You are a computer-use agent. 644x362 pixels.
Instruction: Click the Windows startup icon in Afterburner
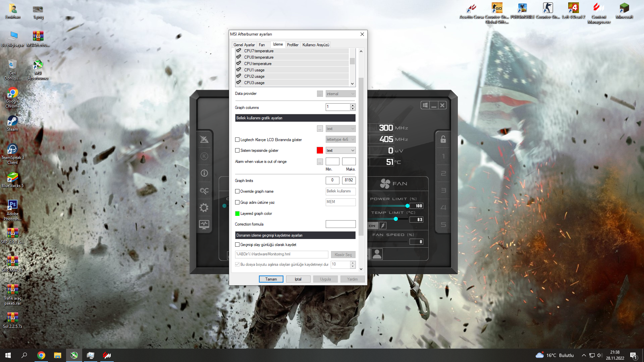tap(425, 105)
